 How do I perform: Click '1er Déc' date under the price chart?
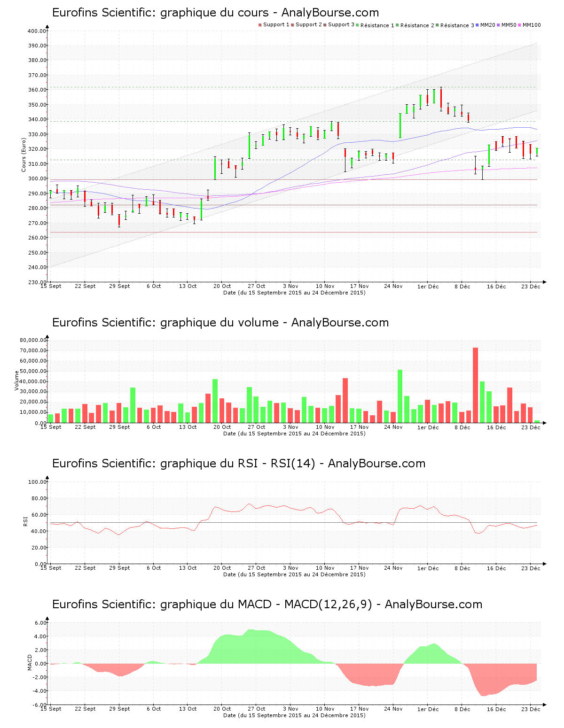click(428, 286)
